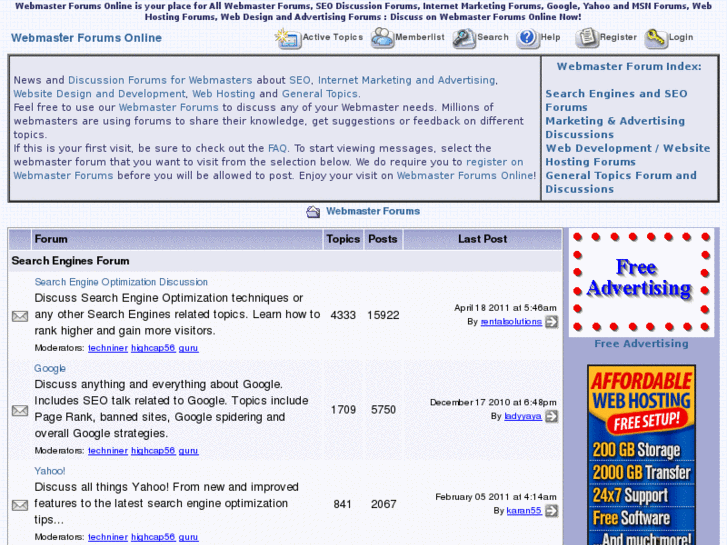Screen dimensions: 727x545
Task: Click envelope icon for Yahoo! forum
Action: [19, 505]
